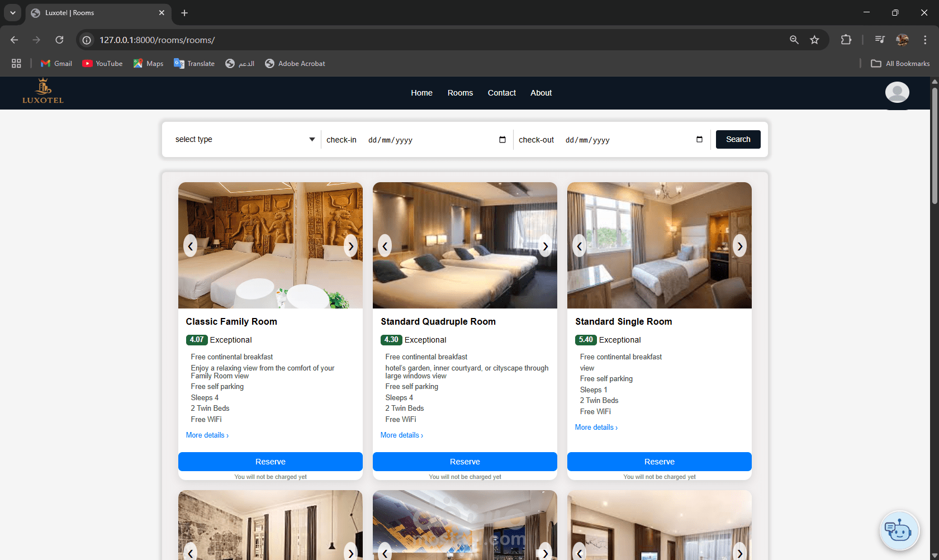Go to Contact in navigation
This screenshot has width=939, height=560.
point(501,93)
